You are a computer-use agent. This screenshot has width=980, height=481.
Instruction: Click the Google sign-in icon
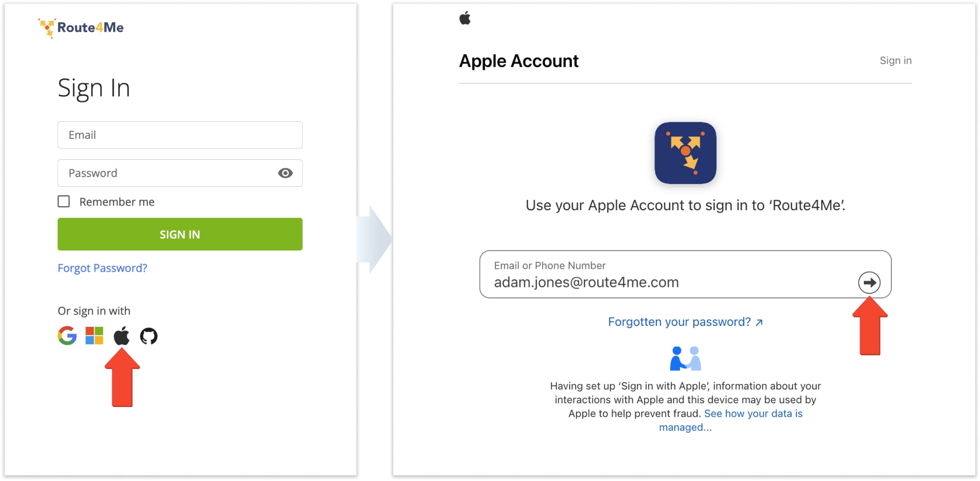[67, 336]
